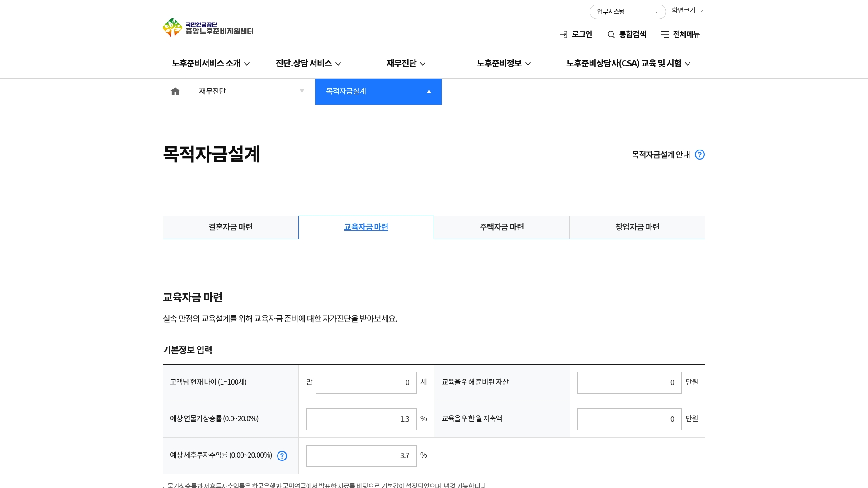868x488 pixels.
Task: Click the 국민연금공단 logo
Action: [208, 28]
